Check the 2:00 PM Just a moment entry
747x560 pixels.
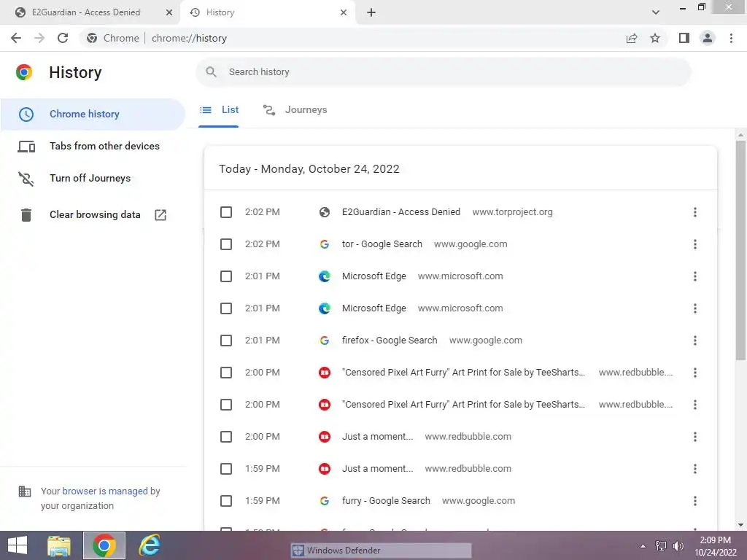(226, 437)
